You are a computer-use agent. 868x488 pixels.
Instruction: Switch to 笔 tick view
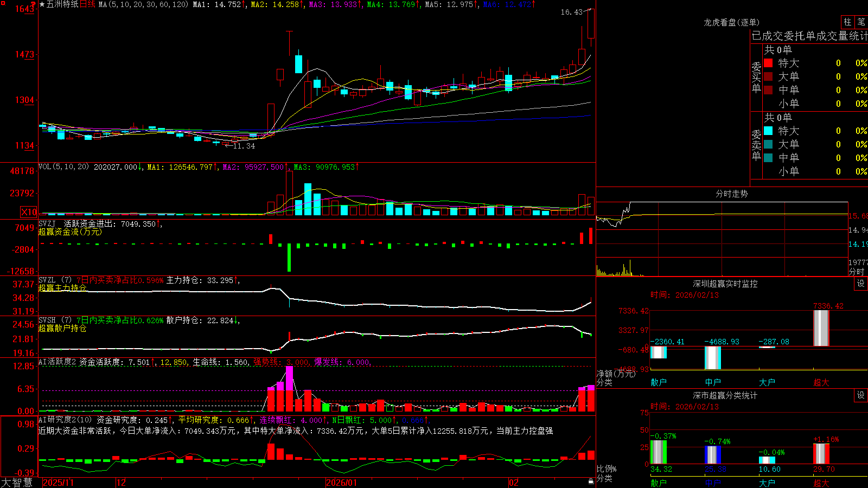pyautogui.click(x=861, y=22)
